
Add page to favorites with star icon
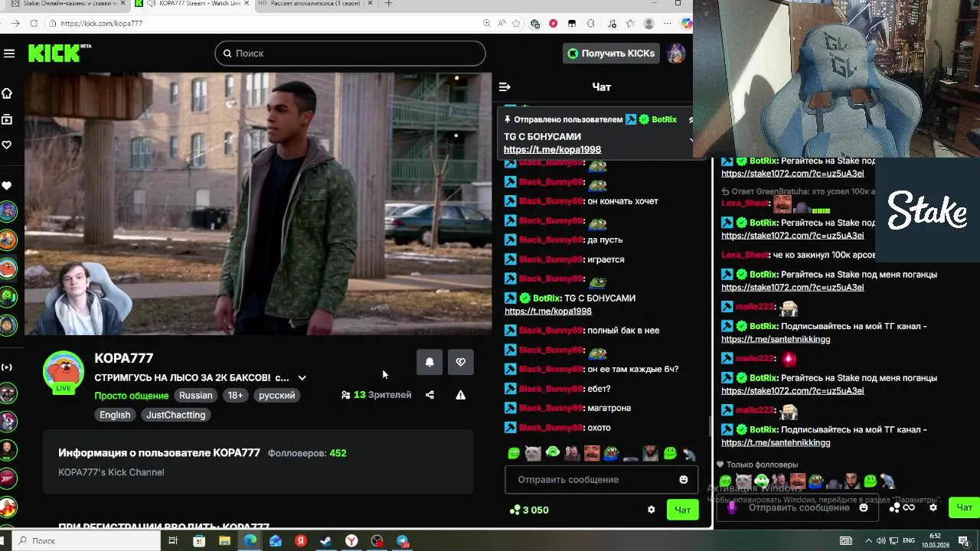[517, 24]
